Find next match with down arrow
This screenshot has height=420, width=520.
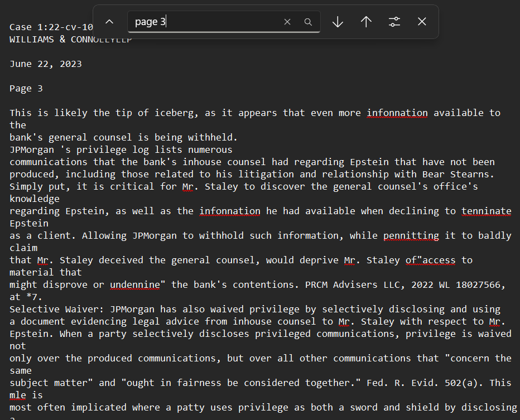338,22
